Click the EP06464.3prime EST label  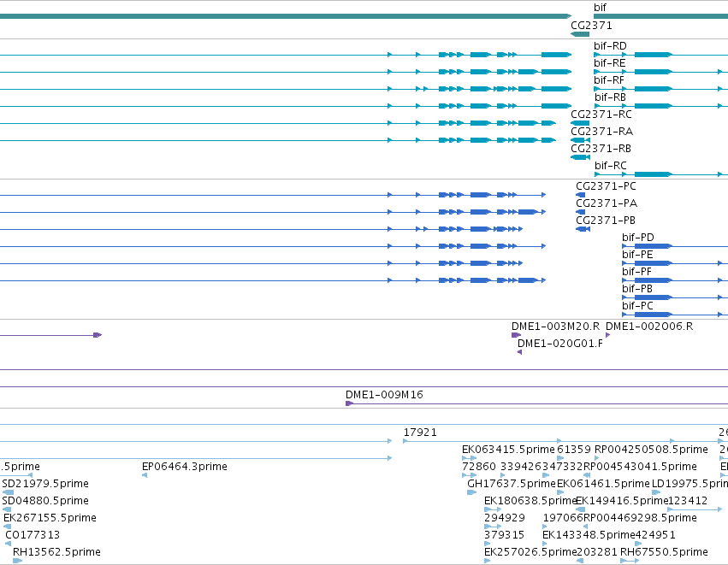(185, 467)
